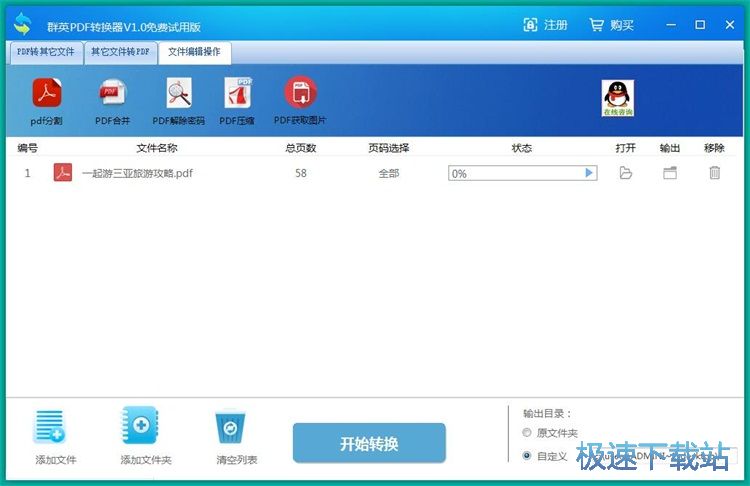Click the 编号 column header
Image resolution: width=750 pixels, height=486 pixels.
pos(27,148)
